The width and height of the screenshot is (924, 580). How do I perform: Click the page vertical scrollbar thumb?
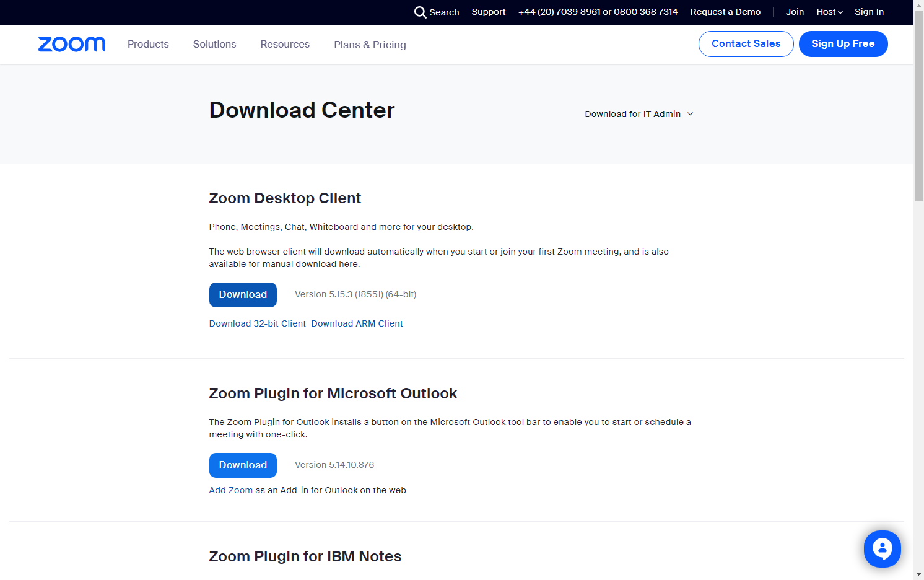(x=919, y=105)
